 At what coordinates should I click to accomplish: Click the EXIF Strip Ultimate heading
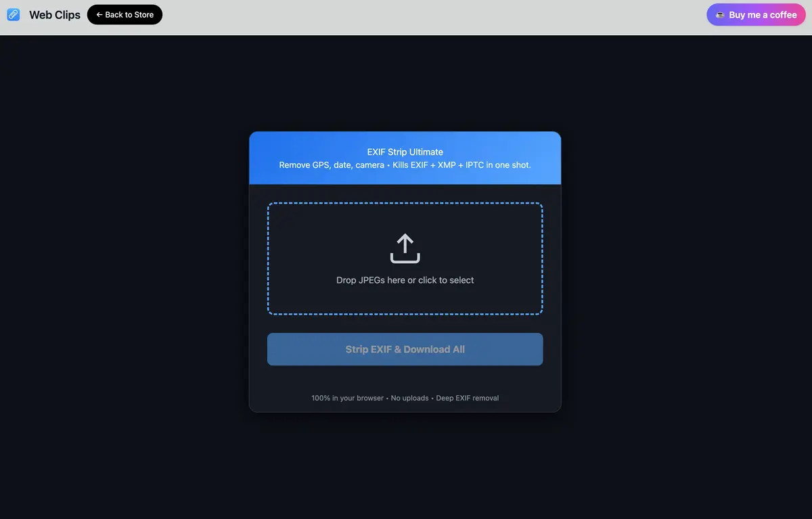pos(405,152)
